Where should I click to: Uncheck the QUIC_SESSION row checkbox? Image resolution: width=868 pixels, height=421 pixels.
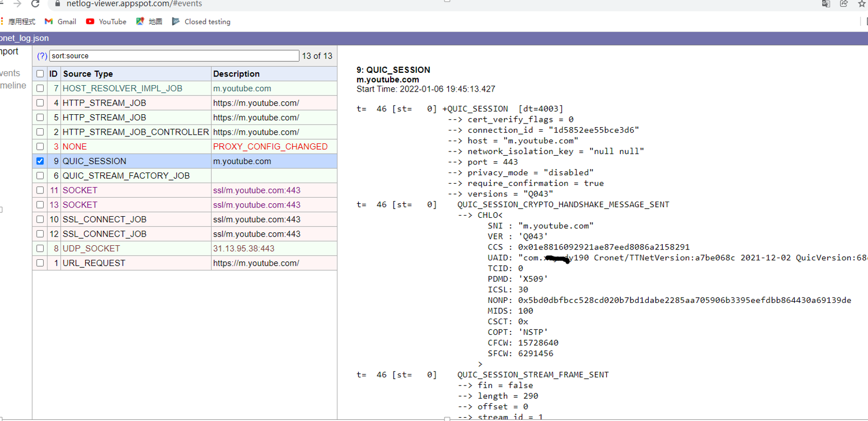click(40, 161)
